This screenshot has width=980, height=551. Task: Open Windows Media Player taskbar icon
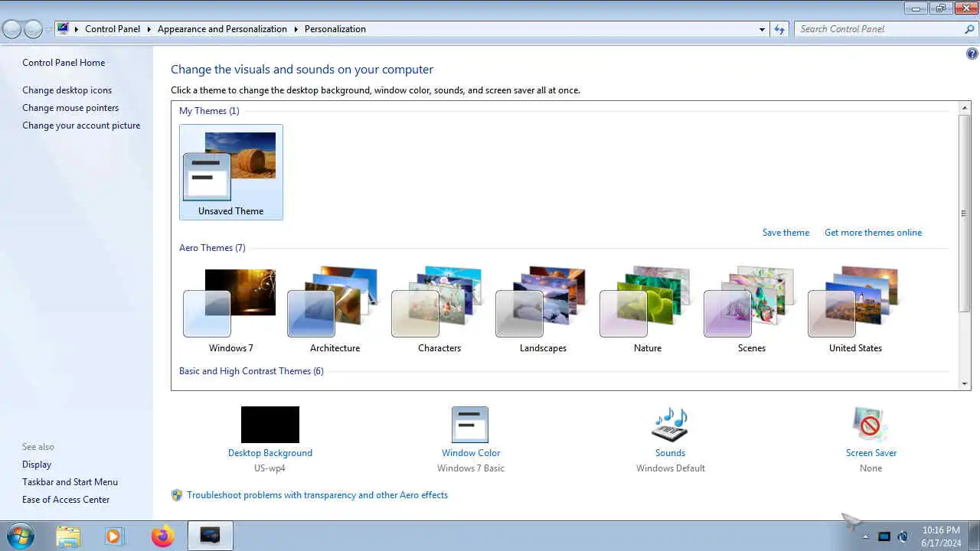click(x=114, y=536)
